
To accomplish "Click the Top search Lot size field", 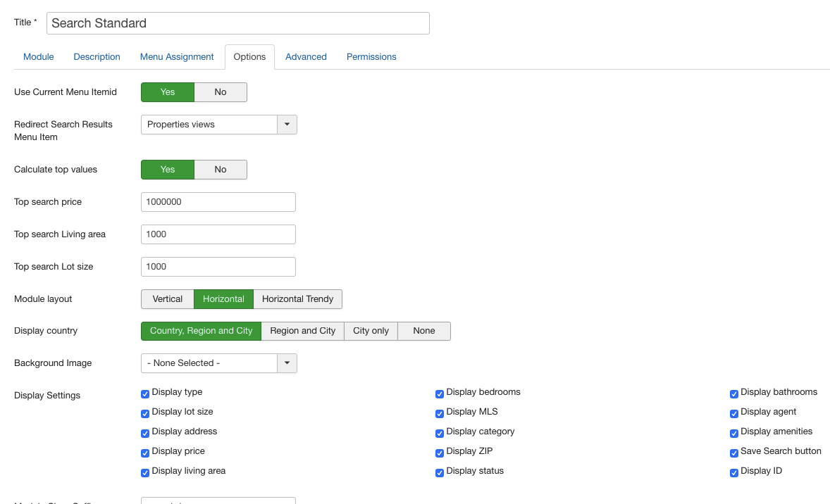I will click(x=218, y=267).
